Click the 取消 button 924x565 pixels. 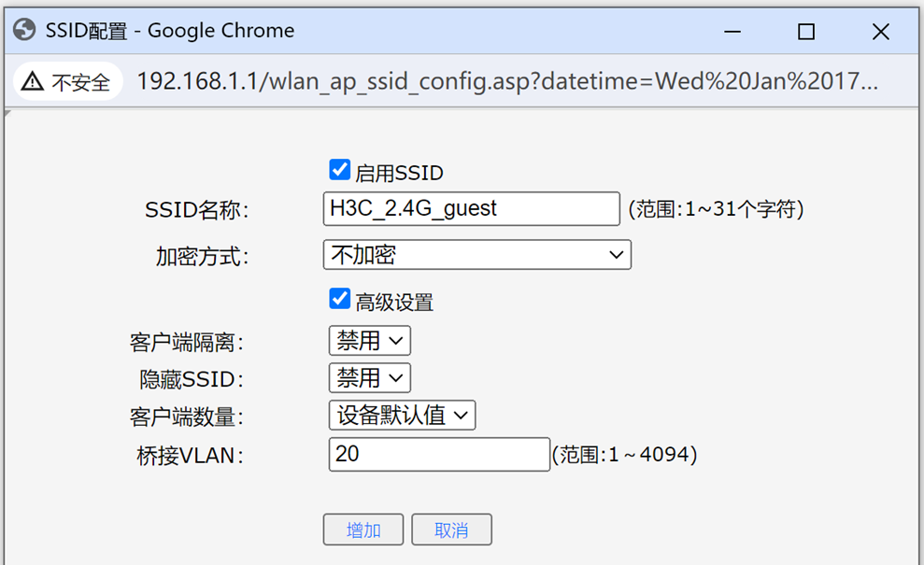(451, 530)
